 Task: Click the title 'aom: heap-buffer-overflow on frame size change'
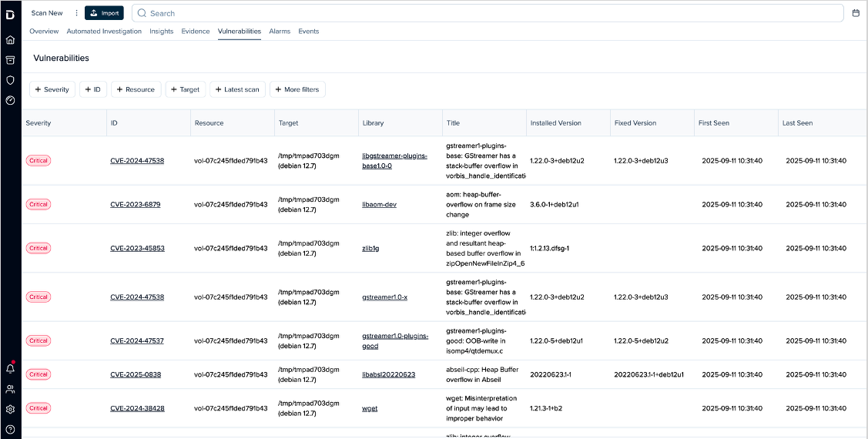coord(481,204)
